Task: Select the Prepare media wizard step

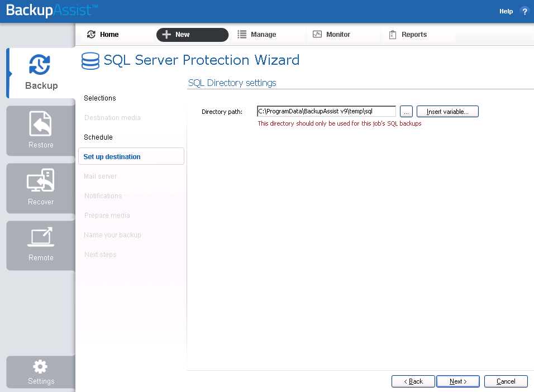Action: pos(107,216)
